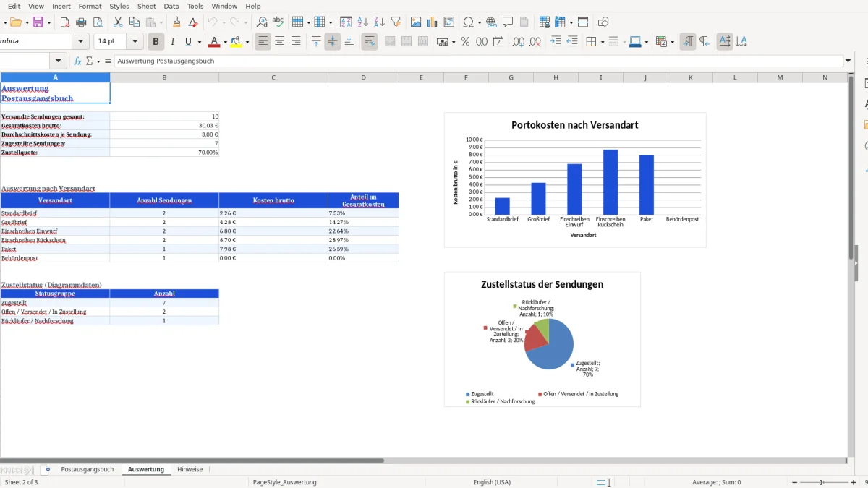Click the Add Decimal Place icon
This screenshot has height=488, width=868.
pyautogui.click(x=519, y=42)
